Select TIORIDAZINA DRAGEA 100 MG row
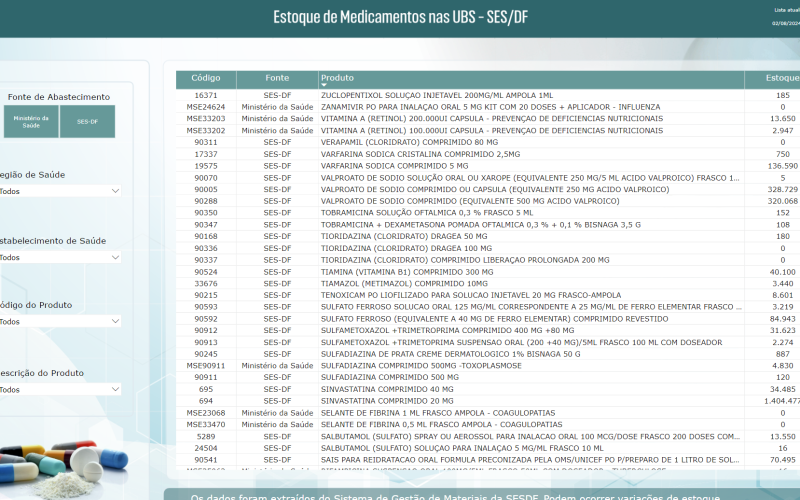The width and height of the screenshot is (800, 500). (x=488, y=248)
